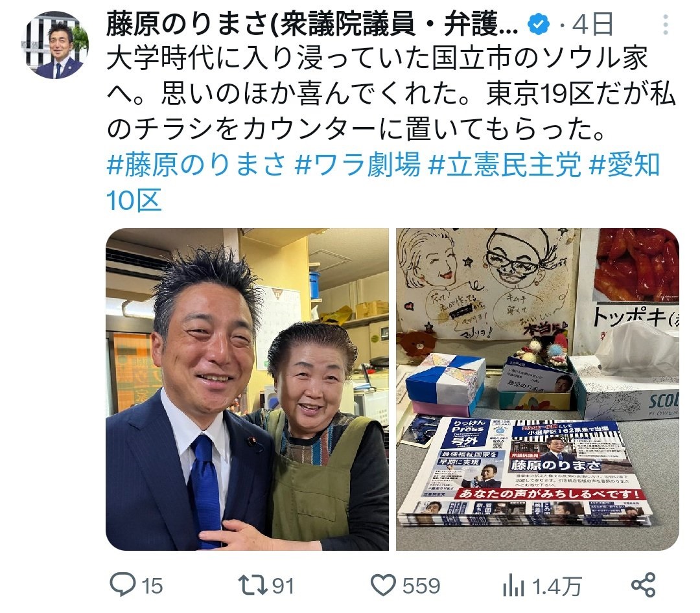The image size is (700, 613).
Task: Enlarge the photo of man and woman
Action: point(247,389)
